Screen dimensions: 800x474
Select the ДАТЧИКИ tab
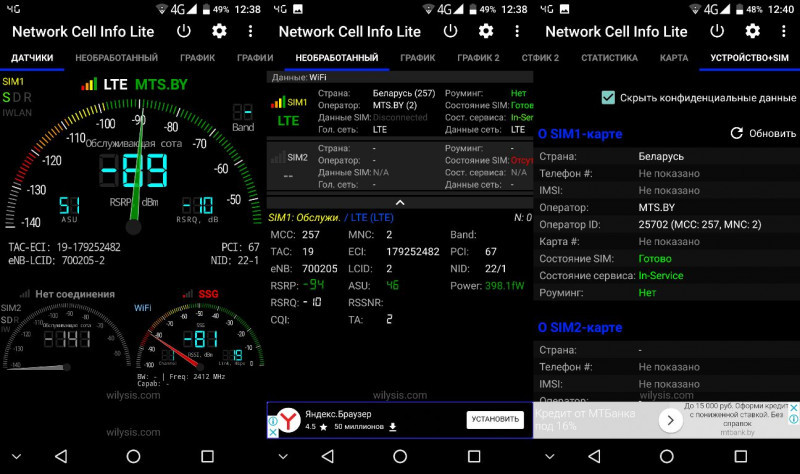click(32, 58)
